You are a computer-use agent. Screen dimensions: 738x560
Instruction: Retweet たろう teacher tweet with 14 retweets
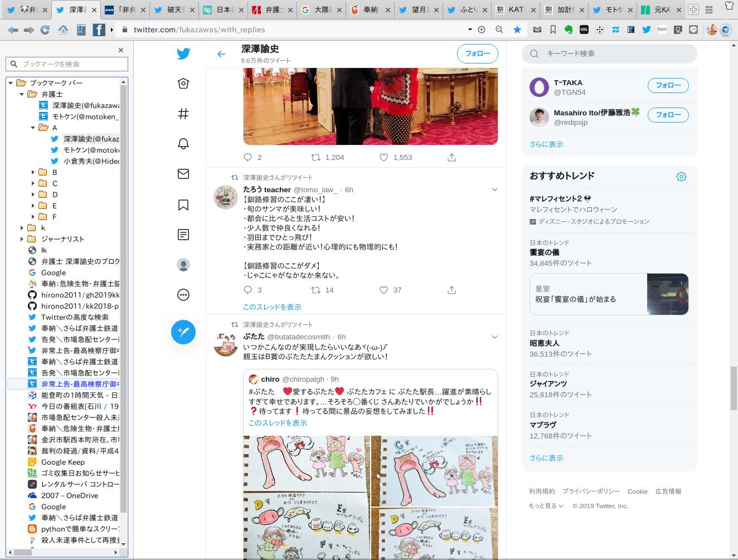click(x=315, y=290)
